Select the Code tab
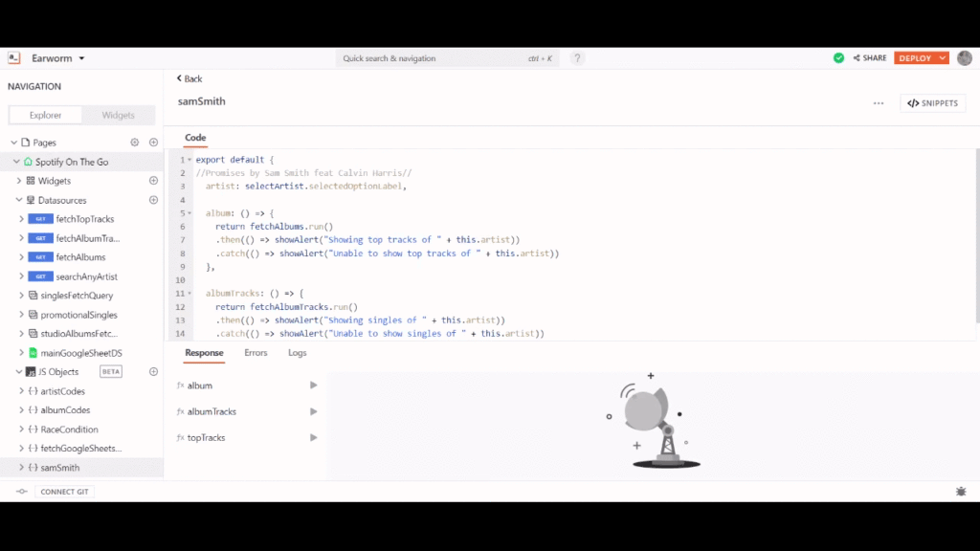This screenshot has width=980, height=551. (195, 138)
